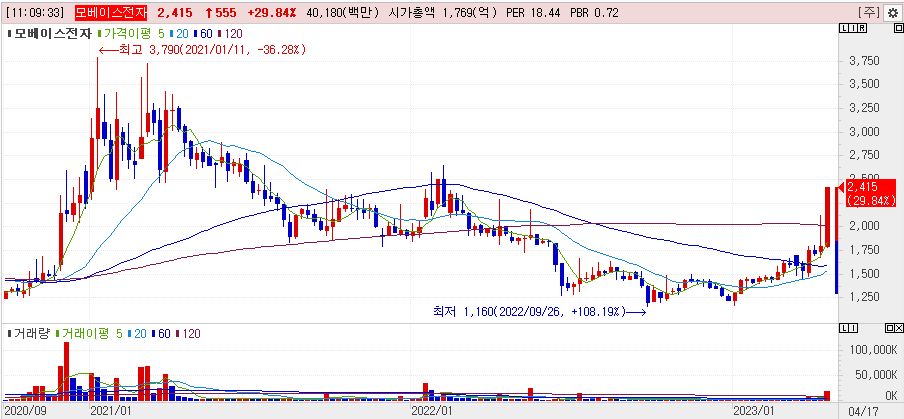Click the header time [11:09:33]
The height and width of the screenshot is (419, 904).
36,13
